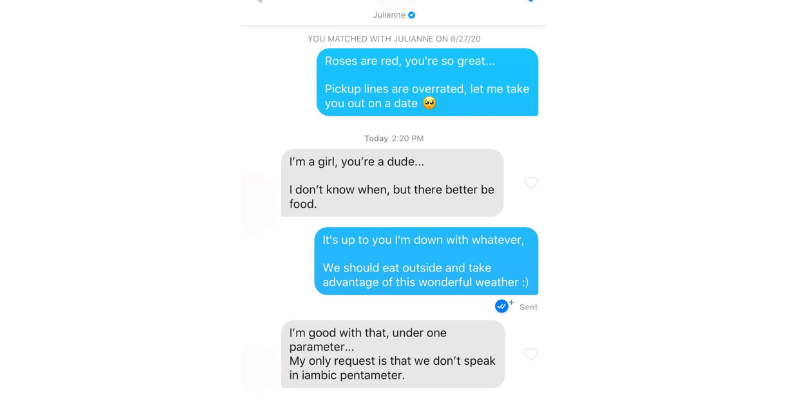
Task: Tap Julianne's avatar next to the "iambic pentameter" message
Action: (x=257, y=368)
